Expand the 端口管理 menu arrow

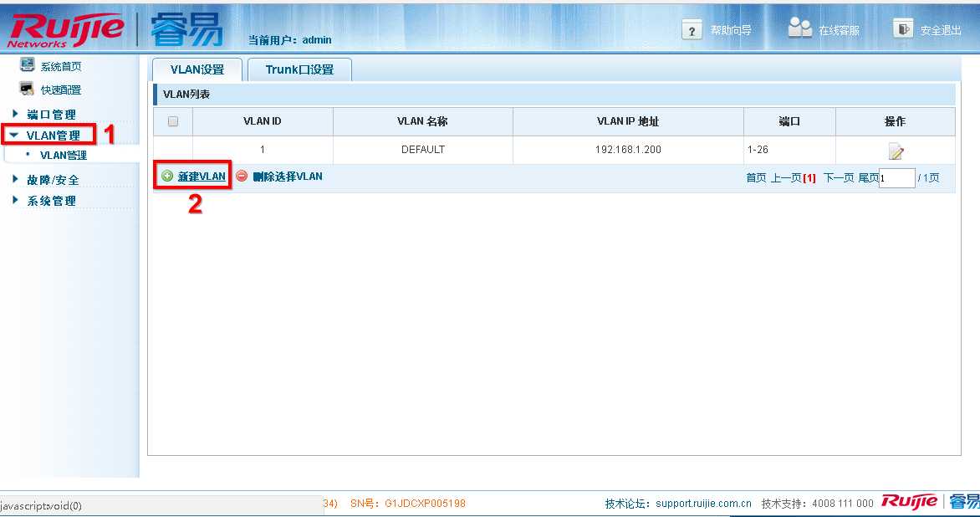16,113
